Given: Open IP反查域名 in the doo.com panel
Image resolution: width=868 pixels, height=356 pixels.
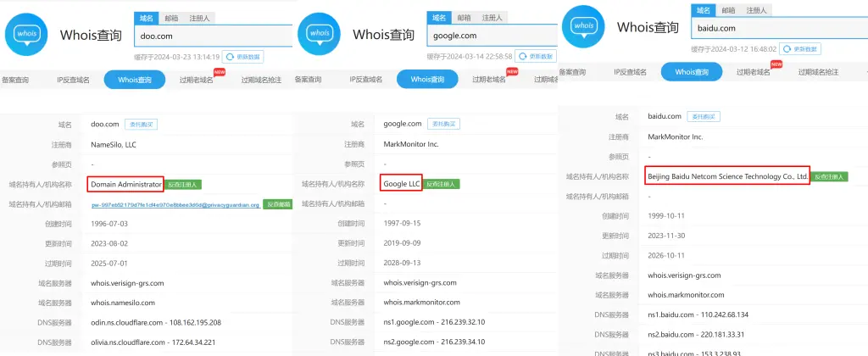Looking at the screenshot, I should [x=73, y=80].
